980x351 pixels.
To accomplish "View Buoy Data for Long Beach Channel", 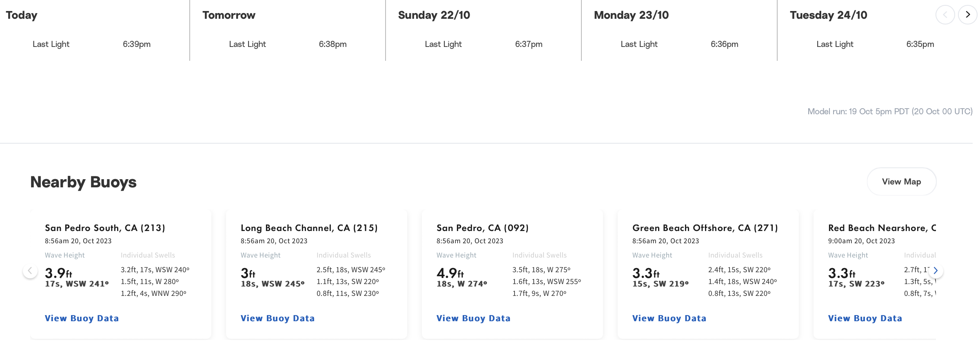I will (x=277, y=318).
